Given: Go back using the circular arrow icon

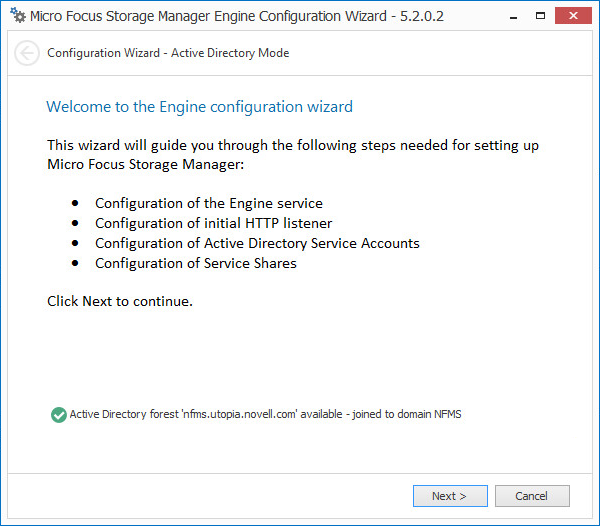Looking at the screenshot, I should pyautogui.click(x=27, y=53).
